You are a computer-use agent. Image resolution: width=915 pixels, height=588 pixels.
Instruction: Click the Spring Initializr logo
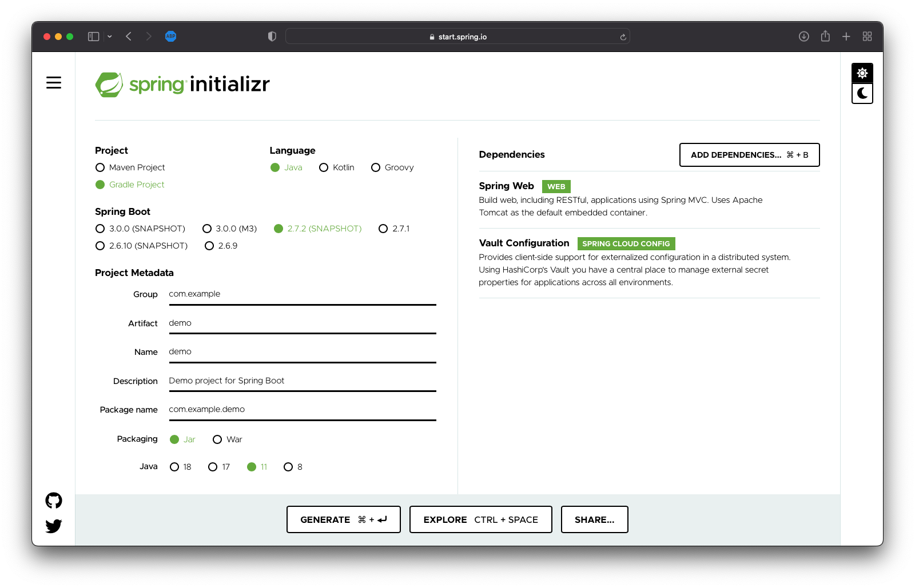tap(182, 85)
